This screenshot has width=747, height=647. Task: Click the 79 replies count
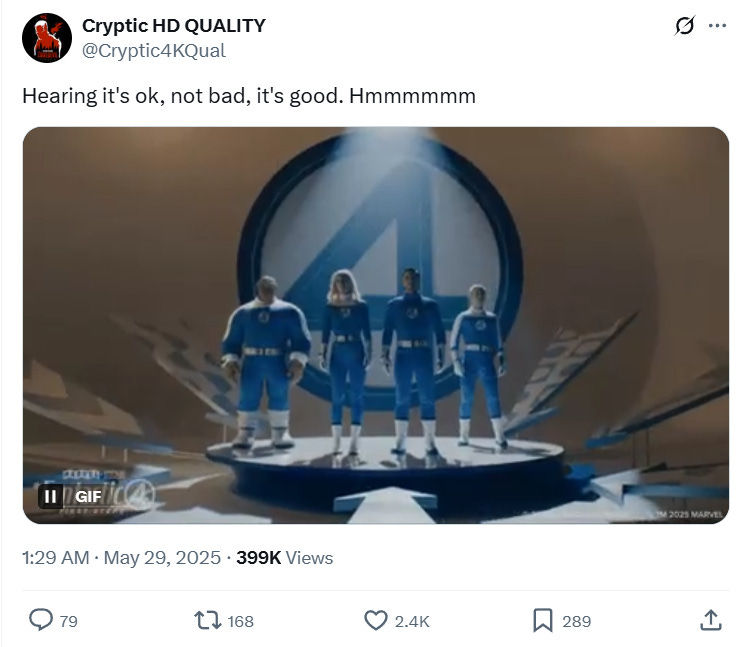coord(68,621)
